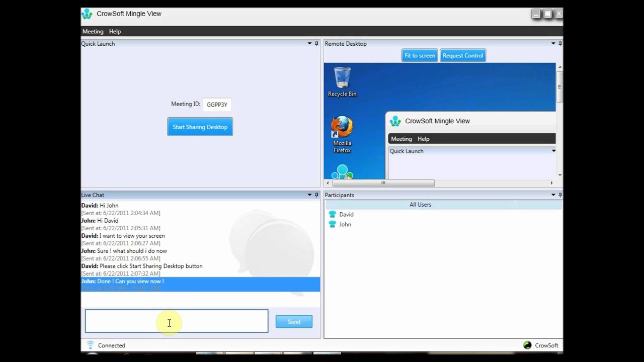Click remote view scroll-left arrow

[x=328, y=183]
